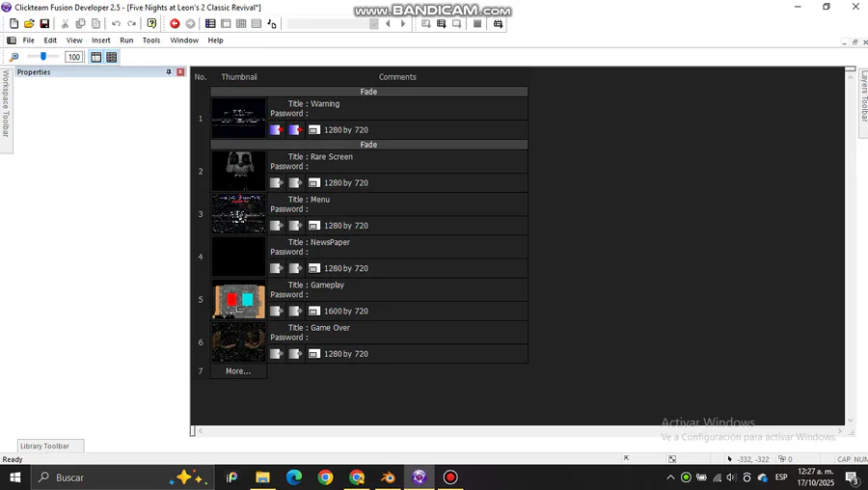Image resolution: width=868 pixels, height=490 pixels.
Task: Select the Gameplay frame thumbnail
Action: (x=238, y=299)
